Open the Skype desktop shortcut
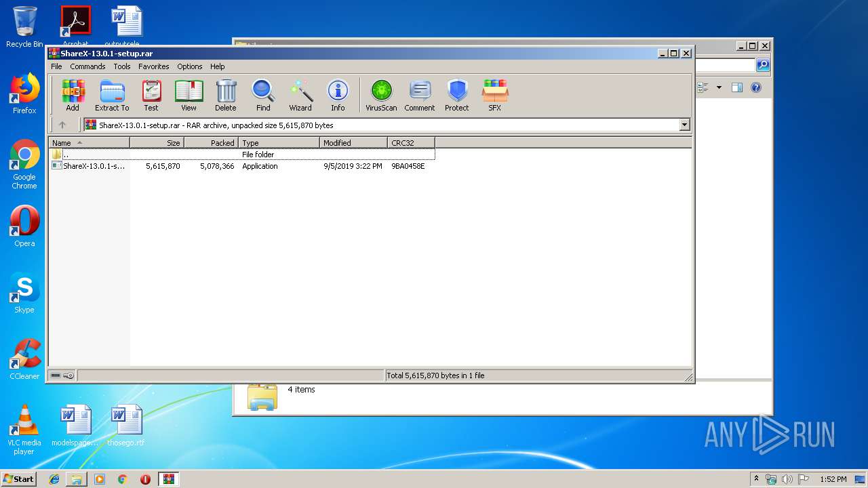868x488 pixels. point(24,293)
